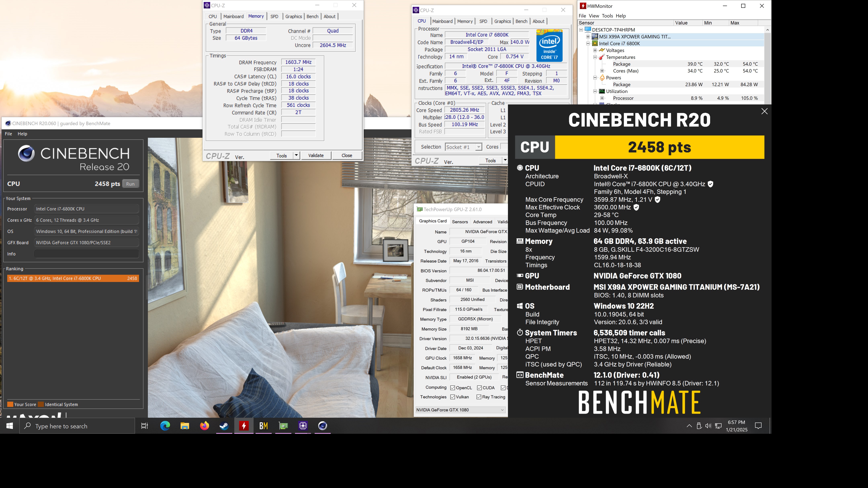Click the Utilization graph icon in HWMonitor
Image resolution: width=868 pixels, height=488 pixels.
(602, 91)
